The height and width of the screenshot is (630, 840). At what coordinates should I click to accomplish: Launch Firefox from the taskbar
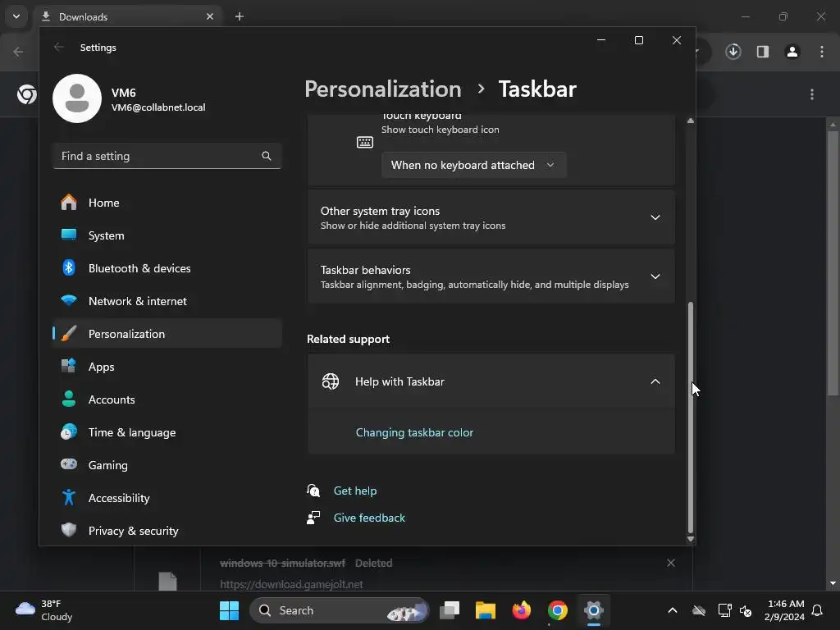521,610
